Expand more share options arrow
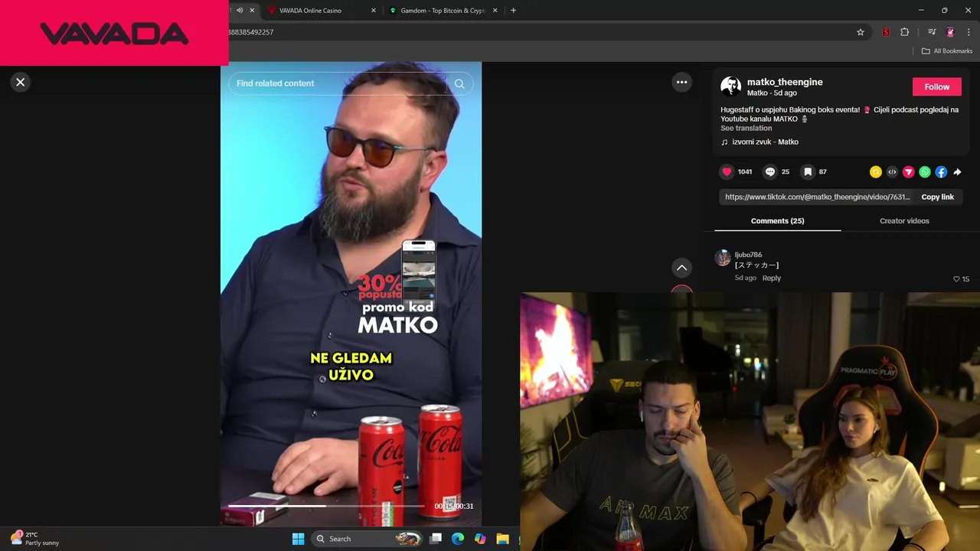The height and width of the screenshot is (551, 980). (957, 172)
